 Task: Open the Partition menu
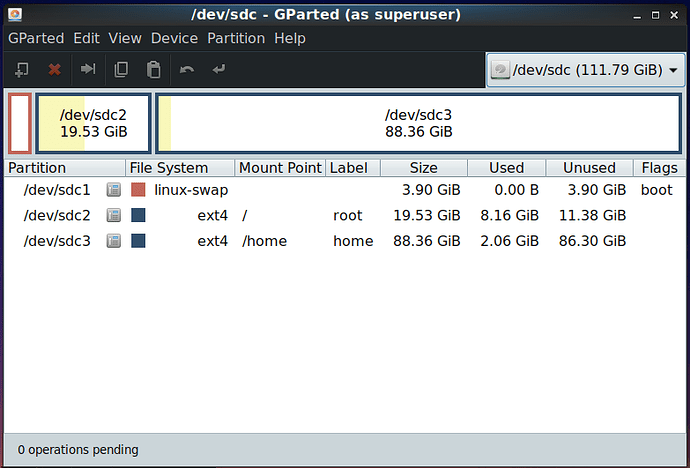click(236, 38)
